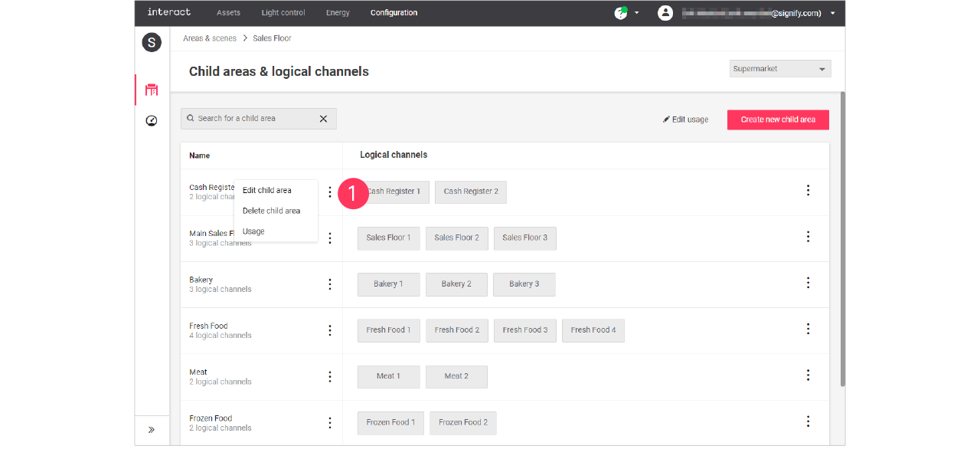Choose Delete child area menu option
980x459 pixels.
tap(271, 211)
